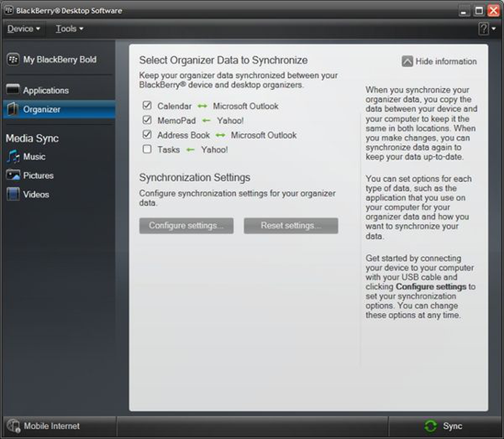Click the Hide information arrow icon
The width and height of the screenshot is (504, 439).
click(x=408, y=61)
